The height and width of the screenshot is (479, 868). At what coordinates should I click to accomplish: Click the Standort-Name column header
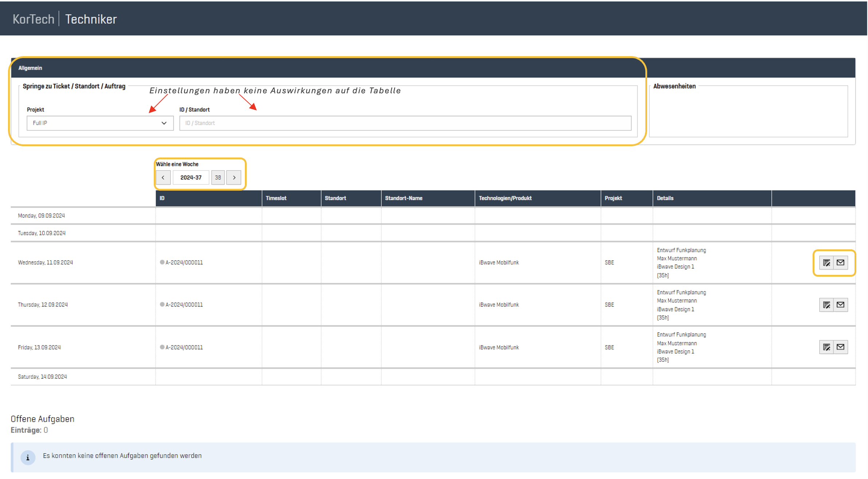click(403, 198)
